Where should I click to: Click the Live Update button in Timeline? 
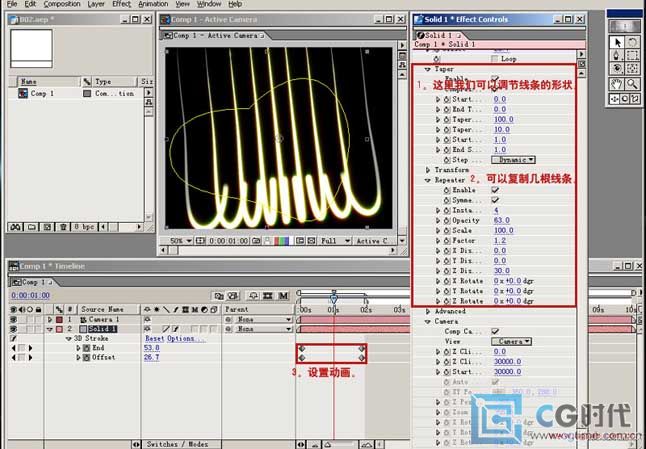pyautogui.click(x=218, y=296)
